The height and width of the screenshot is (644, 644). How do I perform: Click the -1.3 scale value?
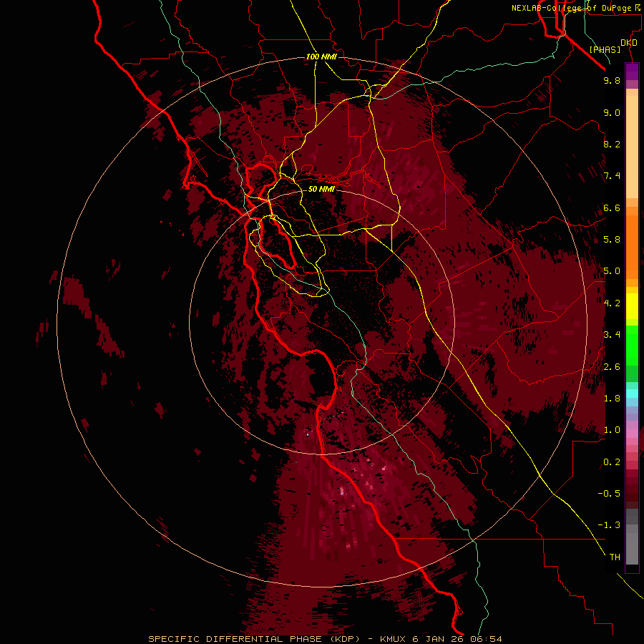pyautogui.click(x=609, y=525)
